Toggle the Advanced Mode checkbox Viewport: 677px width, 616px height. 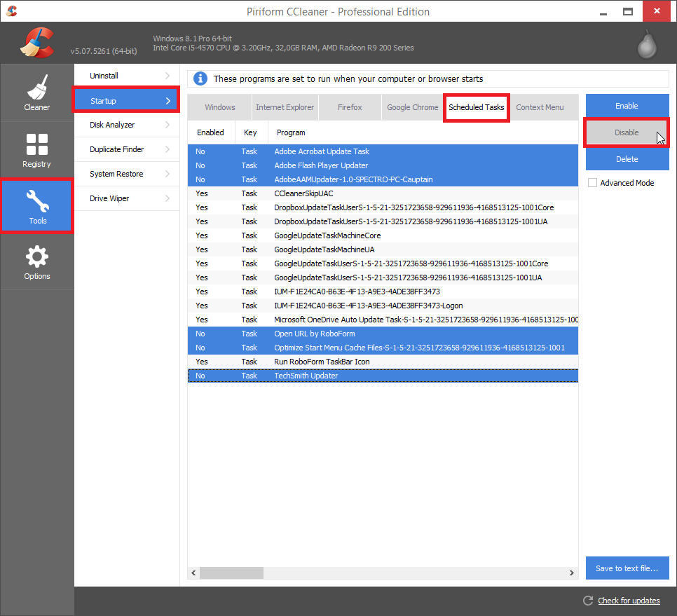point(593,183)
